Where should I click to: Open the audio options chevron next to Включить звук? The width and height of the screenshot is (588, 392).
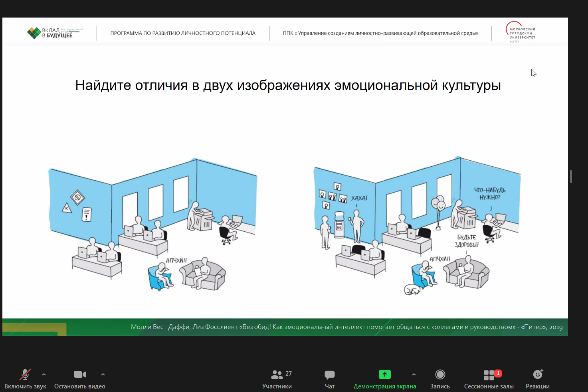(x=44, y=375)
